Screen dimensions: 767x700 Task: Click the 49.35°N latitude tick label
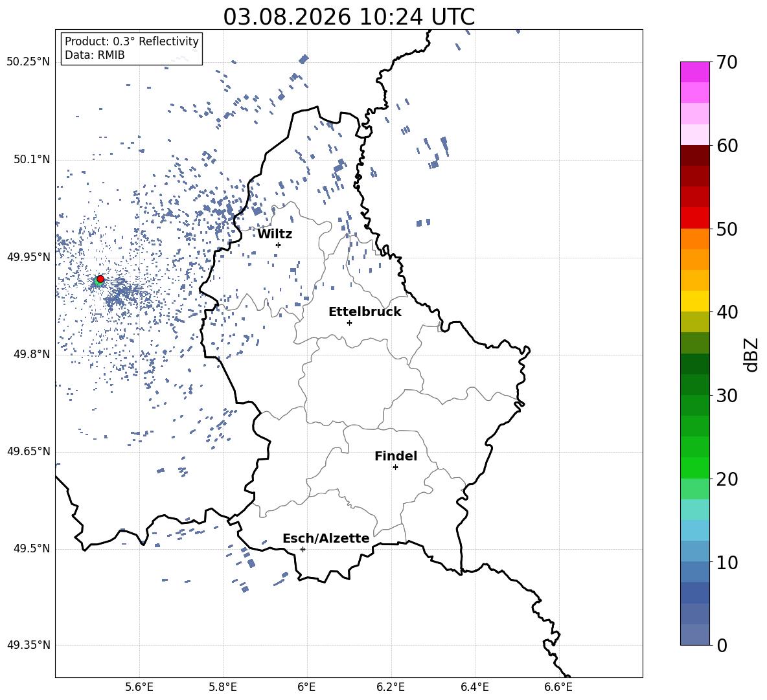[x=29, y=645]
